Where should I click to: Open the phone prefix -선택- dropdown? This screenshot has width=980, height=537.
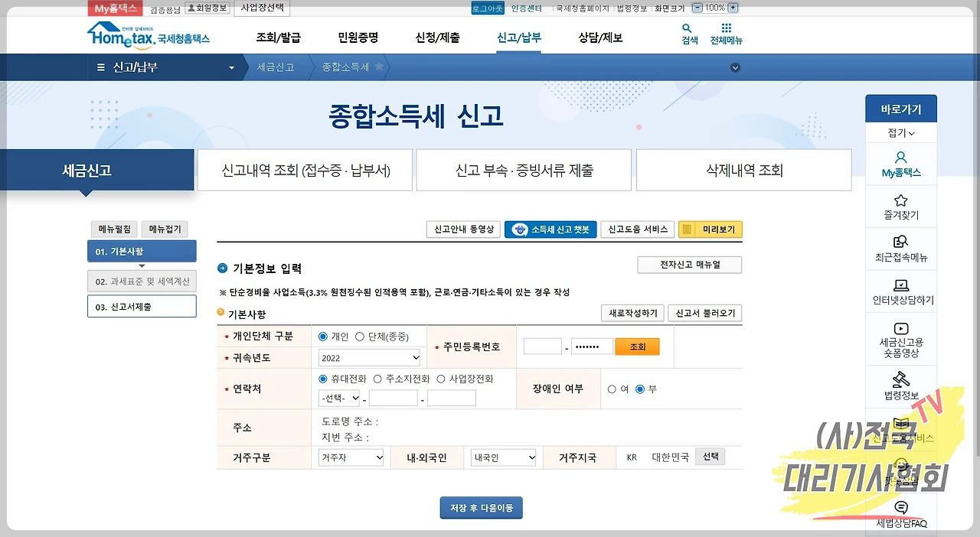(x=339, y=398)
